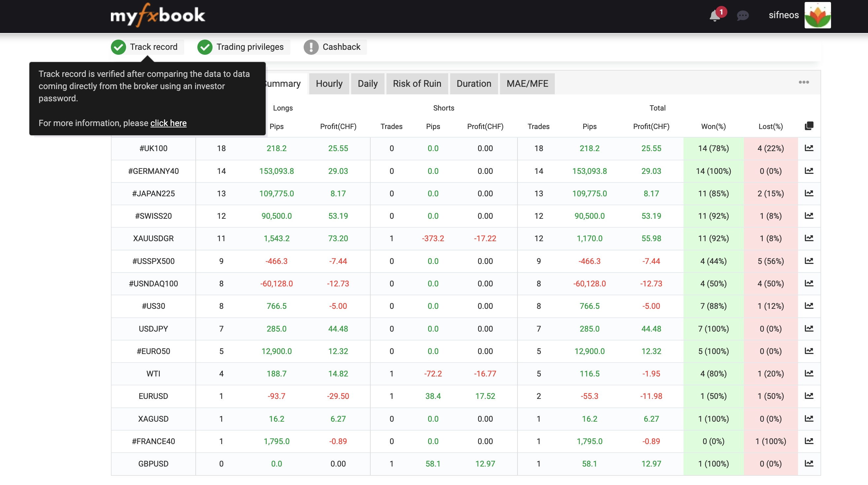868x485 pixels.
Task: Expand the three-dots more options menu
Action: (804, 82)
